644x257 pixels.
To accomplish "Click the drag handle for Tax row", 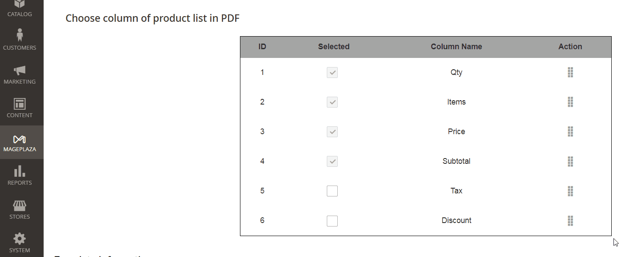I will [570, 191].
